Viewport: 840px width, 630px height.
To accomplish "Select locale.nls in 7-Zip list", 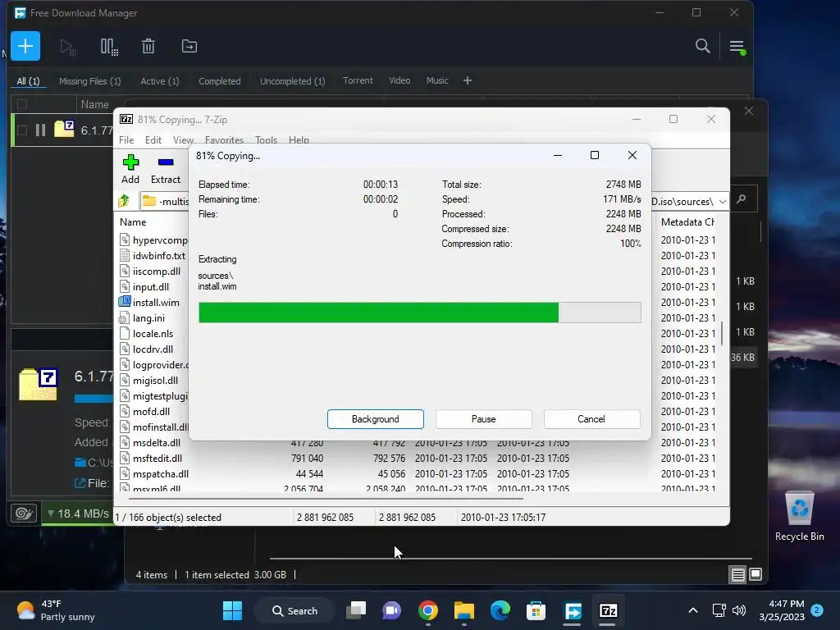I will [146, 333].
